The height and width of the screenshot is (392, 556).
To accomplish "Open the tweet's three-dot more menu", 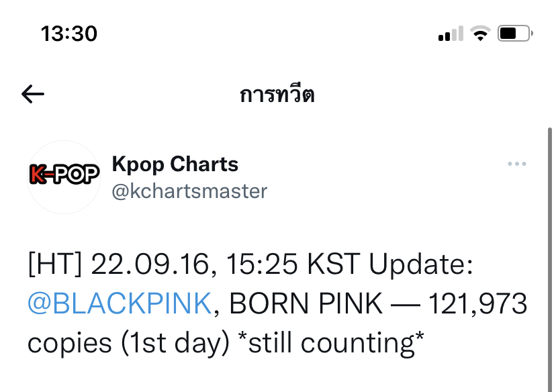I will click(516, 164).
